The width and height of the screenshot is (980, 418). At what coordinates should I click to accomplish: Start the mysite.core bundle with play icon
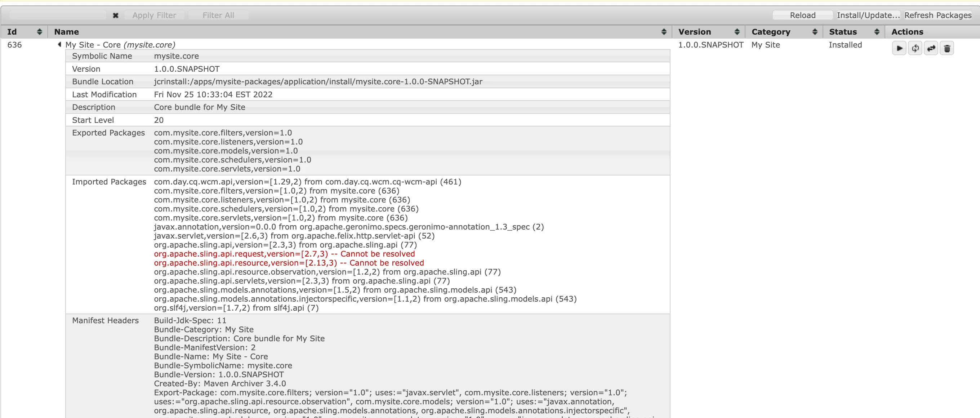[899, 48]
